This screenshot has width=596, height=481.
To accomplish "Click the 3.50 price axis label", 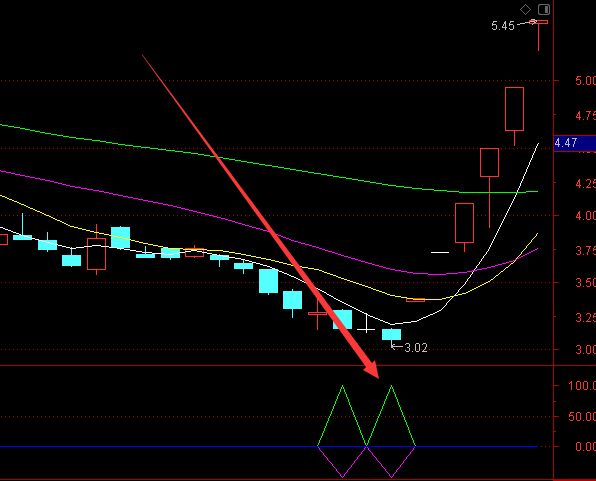I will tap(585, 283).
